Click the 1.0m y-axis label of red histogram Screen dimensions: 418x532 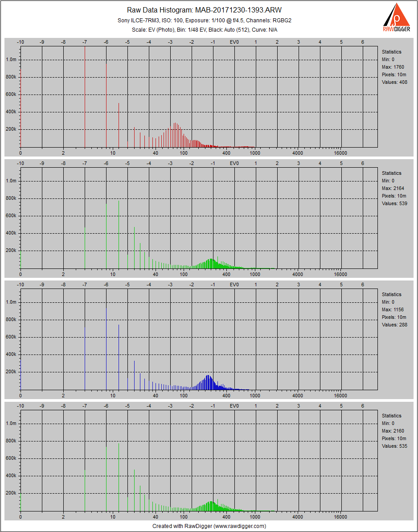click(x=11, y=60)
